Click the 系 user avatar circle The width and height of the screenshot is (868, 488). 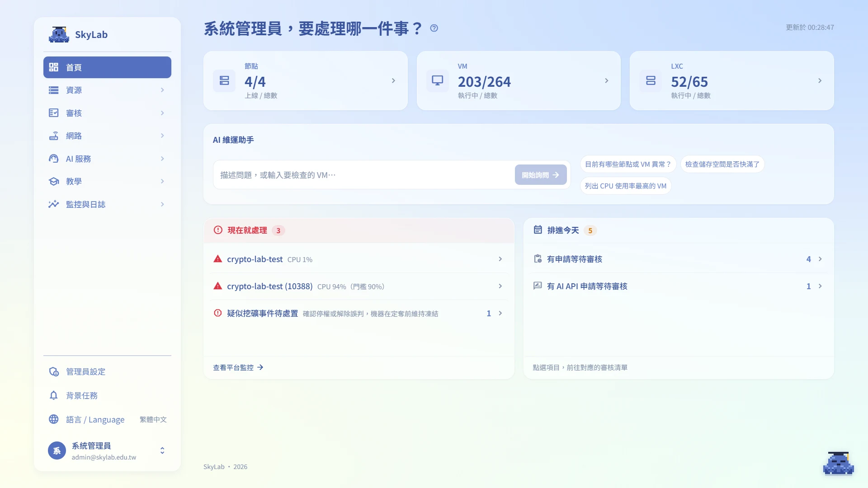click(57, 450)
